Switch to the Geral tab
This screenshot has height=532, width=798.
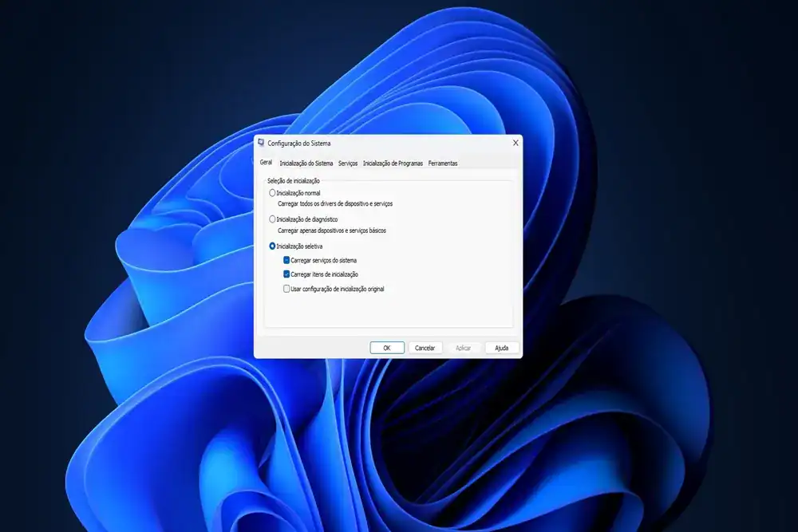pos(266,163)
